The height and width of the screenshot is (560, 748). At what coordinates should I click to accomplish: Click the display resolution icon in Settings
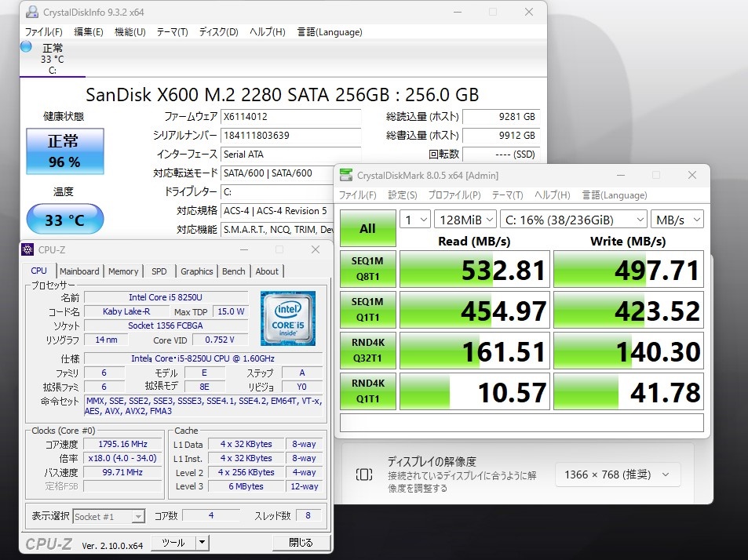pos(364,475)
